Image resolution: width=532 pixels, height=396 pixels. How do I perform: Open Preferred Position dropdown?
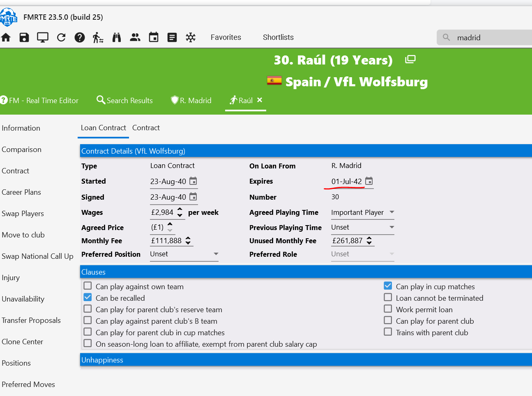184,254
